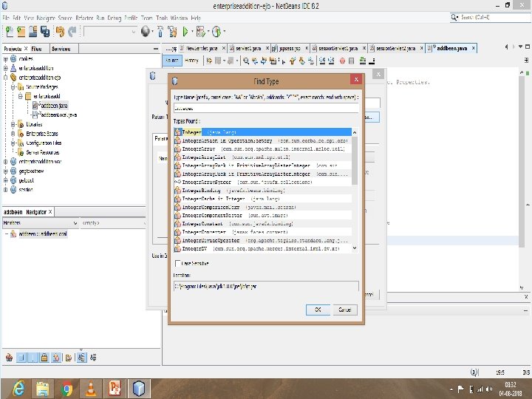Screen dimensions: 532x399
Task: Select IntegerArrayList in types list
Action: 262,157
